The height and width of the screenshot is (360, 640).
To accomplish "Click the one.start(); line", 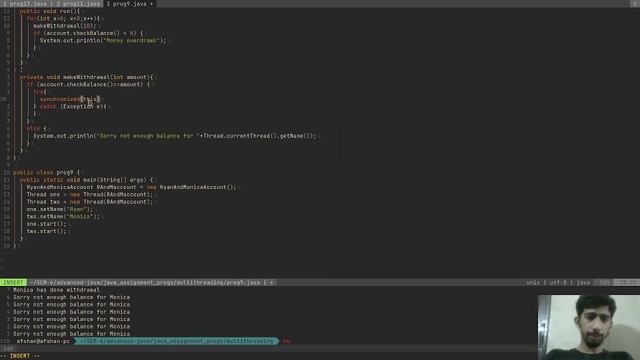I will pyautogui.click(x=46, y=224).
